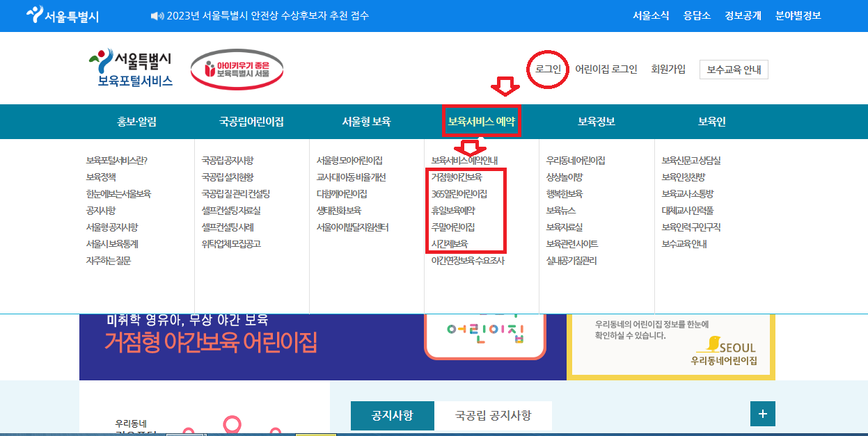Viewport: 868px width, 436px height.
Task: Select 위탁업체모집공고 submenu item
Action: point(231,244)
